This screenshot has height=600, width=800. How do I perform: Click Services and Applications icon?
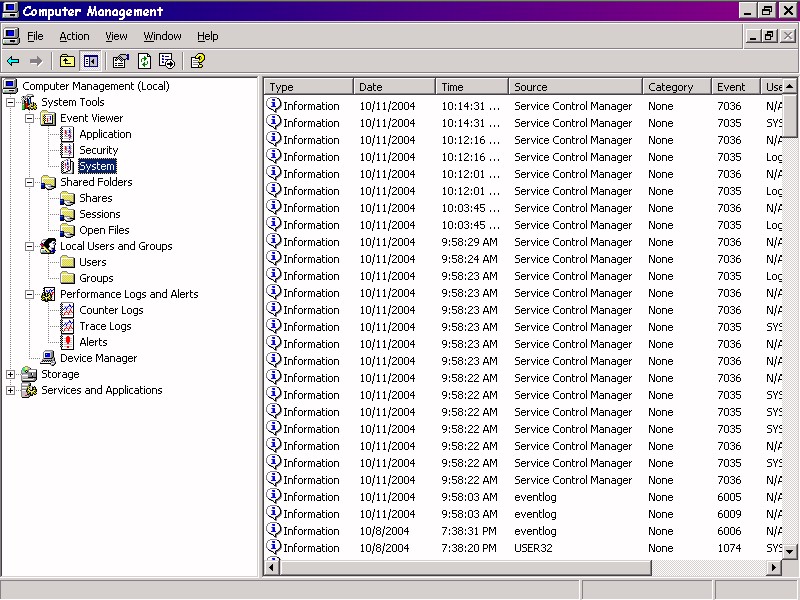(x=29, y=390)
